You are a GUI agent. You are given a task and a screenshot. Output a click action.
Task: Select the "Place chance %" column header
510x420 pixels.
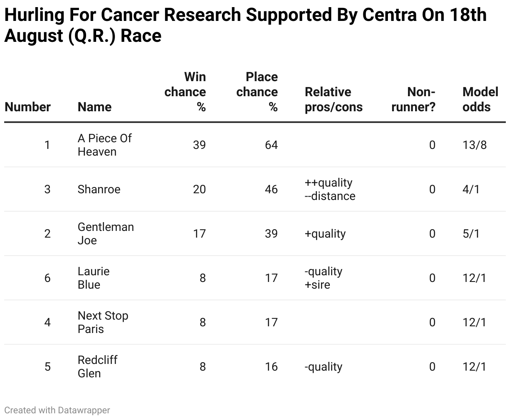tap(257, 92)
